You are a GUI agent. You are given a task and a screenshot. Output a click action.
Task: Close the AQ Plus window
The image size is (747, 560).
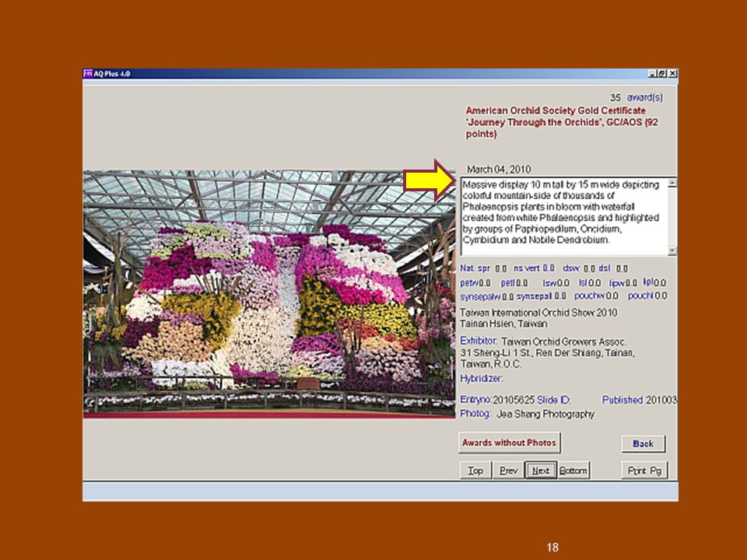[672, 73]
